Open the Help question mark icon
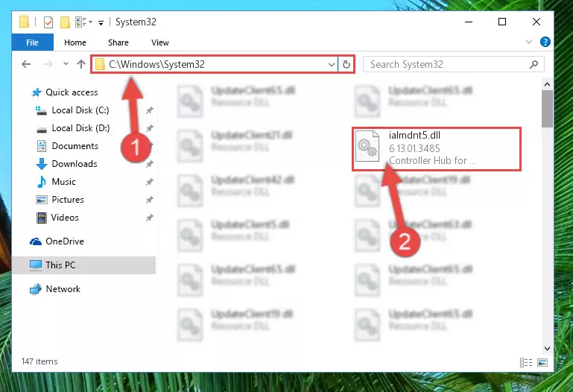Image resolution: width=573 pixels, height=392 pixels. point(545,42)
